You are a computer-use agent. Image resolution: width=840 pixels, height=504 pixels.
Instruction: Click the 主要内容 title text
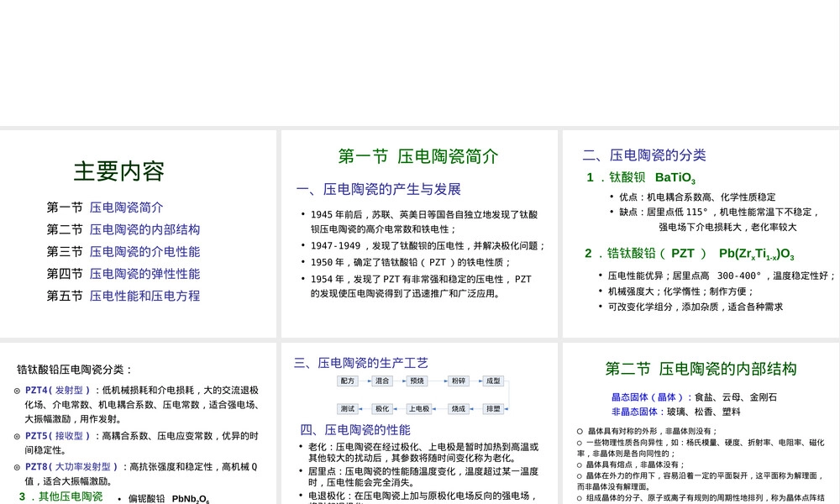click(119, 171)
